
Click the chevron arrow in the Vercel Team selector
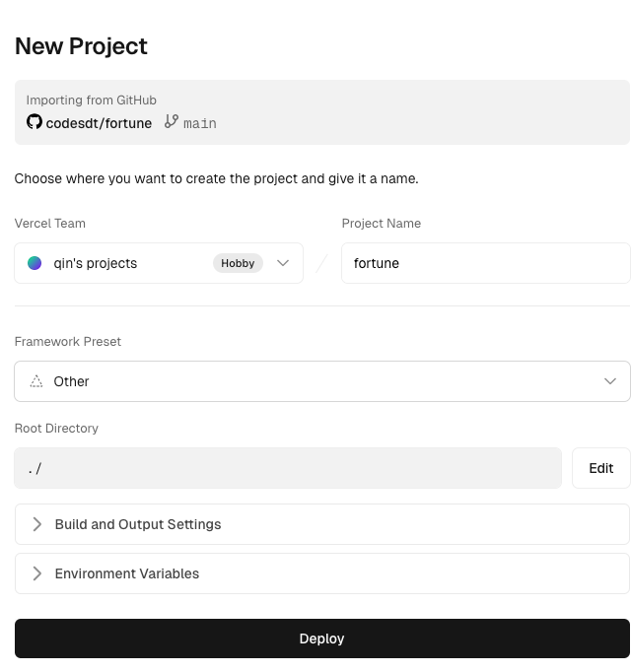[x=283, y=263]
